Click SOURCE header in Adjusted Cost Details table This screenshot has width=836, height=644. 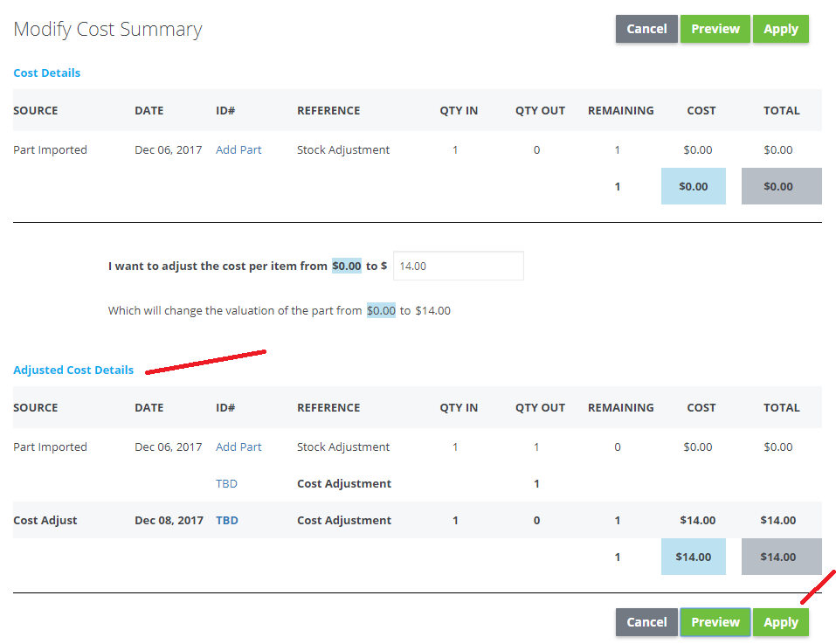tap(36, 407)
